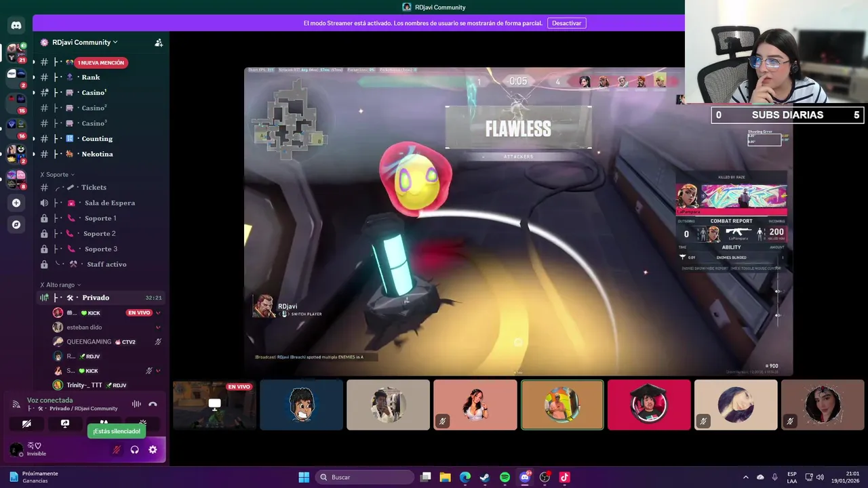
Task: Open the Discover servers compass icon
Action: [x=16, y=224]
